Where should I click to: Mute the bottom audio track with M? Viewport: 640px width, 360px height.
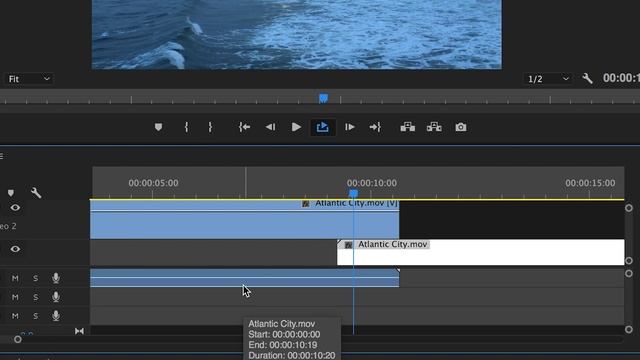[x=15, y=316]
